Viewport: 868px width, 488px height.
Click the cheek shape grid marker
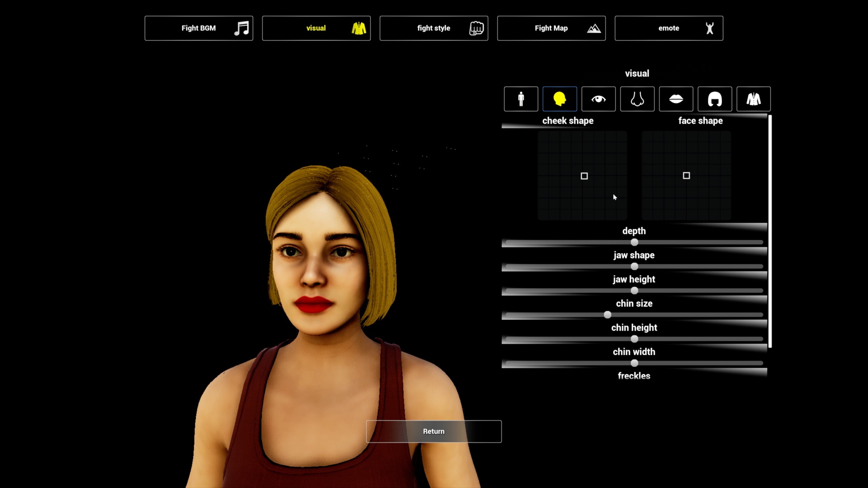584,176
